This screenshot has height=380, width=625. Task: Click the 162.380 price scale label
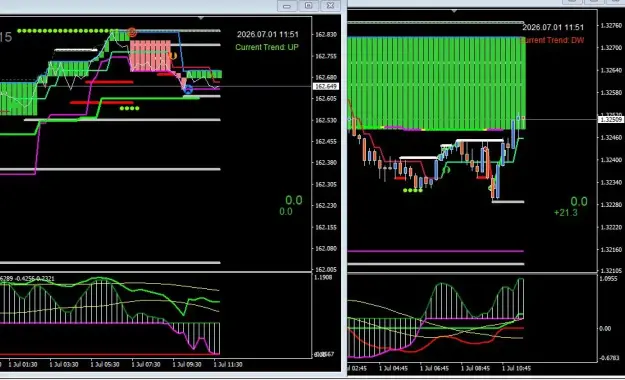pyautogui.click(x=326, y=163)
